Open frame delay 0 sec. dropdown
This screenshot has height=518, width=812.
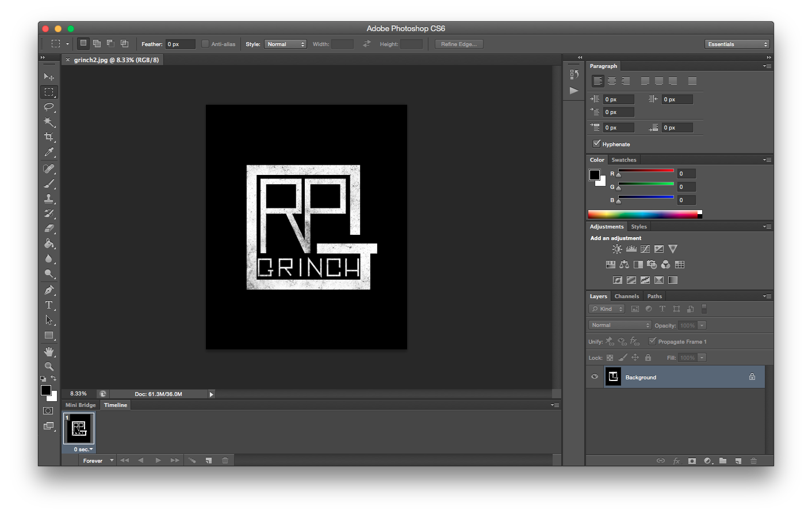83,449
